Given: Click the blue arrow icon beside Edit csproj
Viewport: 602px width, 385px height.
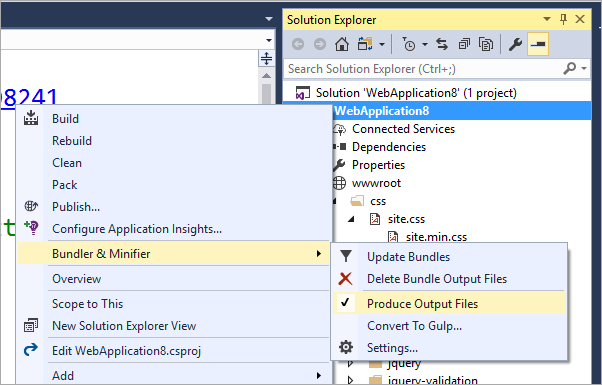Looking at the screenshot, I should [x=31, y=350].
